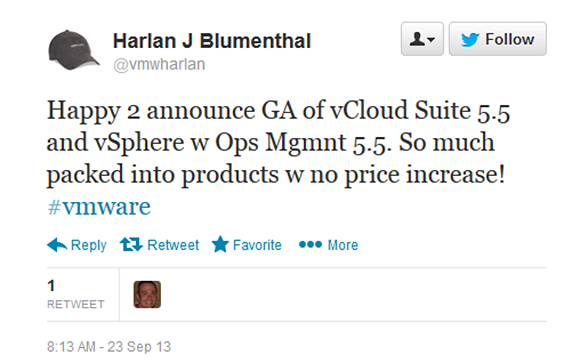
Task: Expand the More options label
Action: click(x=343, y=245)
